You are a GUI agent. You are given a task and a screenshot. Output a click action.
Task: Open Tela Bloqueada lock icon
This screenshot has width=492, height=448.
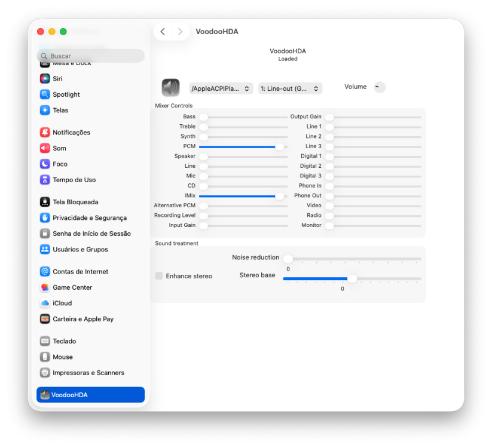point(45,202)
